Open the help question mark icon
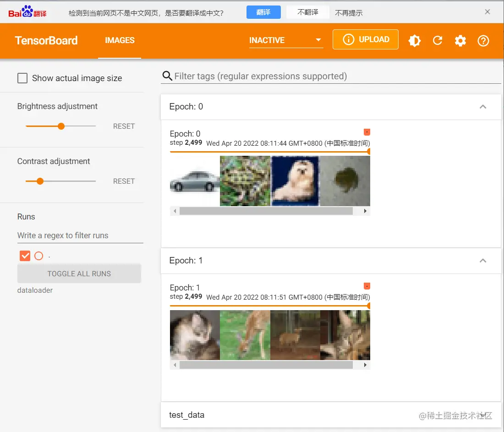 483,41
